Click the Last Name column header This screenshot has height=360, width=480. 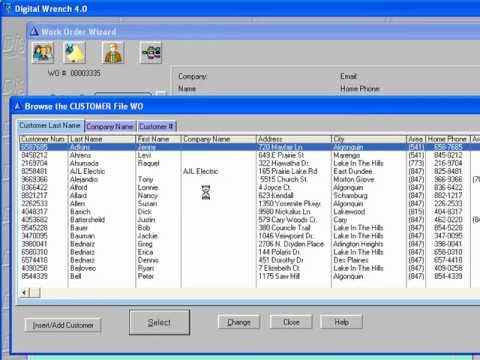[x=102, y=139]
